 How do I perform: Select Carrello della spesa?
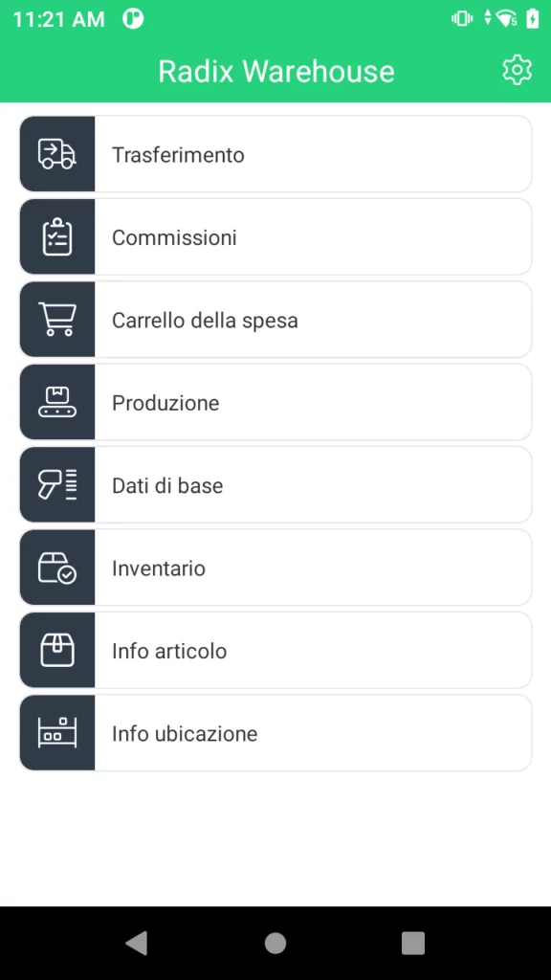click(275, 320)
